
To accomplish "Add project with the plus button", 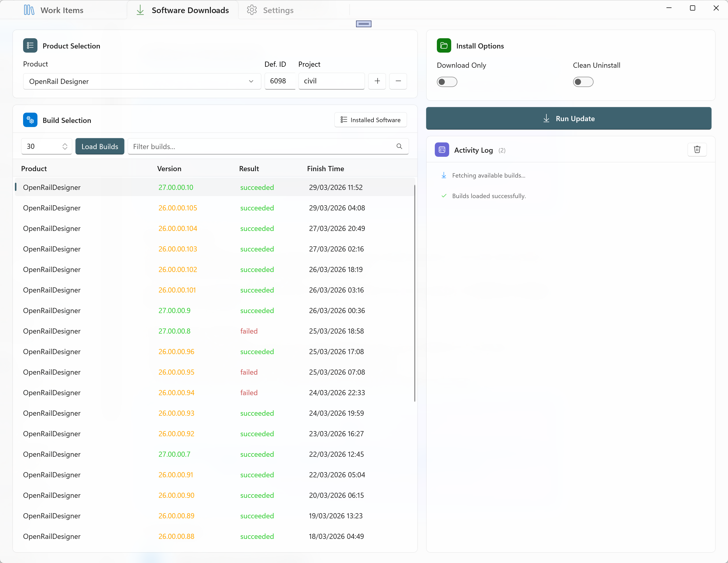I will pos(377,81).
